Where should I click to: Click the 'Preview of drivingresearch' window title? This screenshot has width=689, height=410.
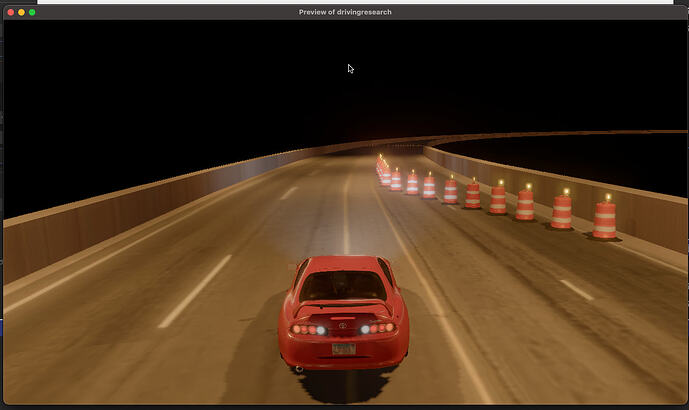[x=345, y=12]
